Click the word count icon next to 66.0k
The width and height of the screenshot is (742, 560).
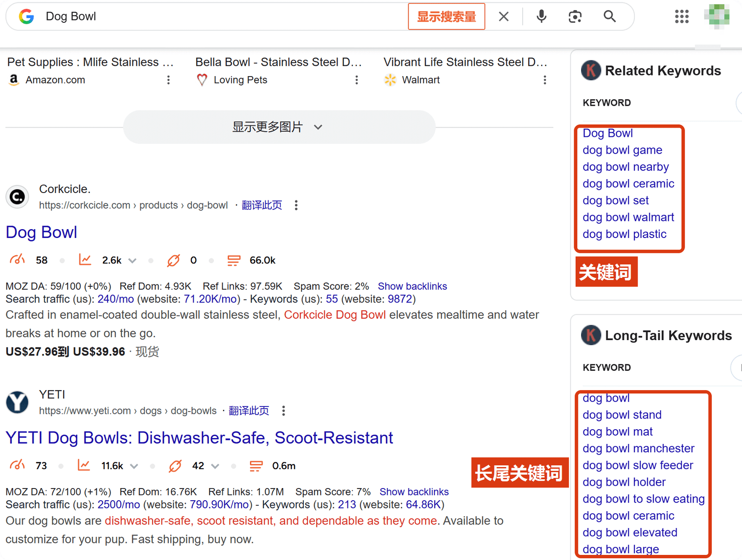pos(234,260)
